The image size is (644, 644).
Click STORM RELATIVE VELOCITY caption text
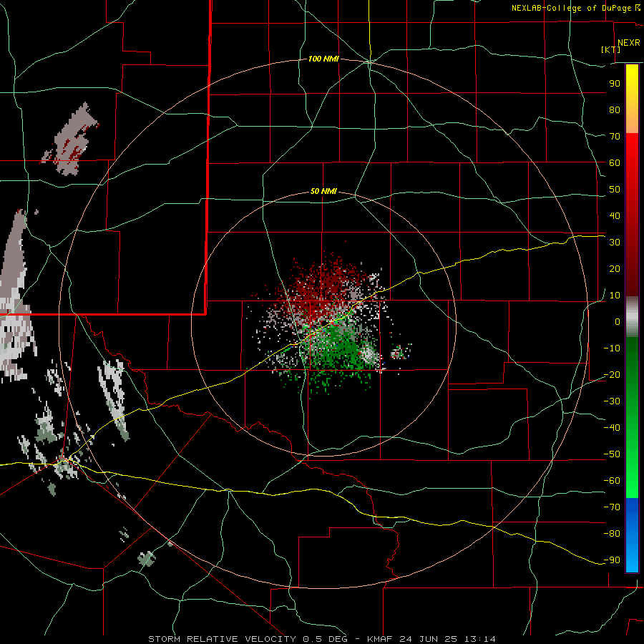point(222,639)
